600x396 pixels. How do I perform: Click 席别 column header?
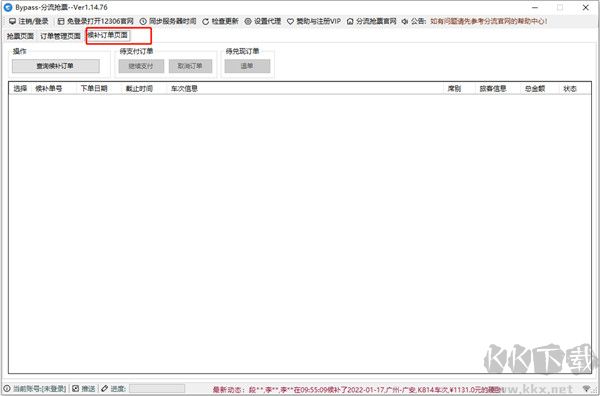454,88
